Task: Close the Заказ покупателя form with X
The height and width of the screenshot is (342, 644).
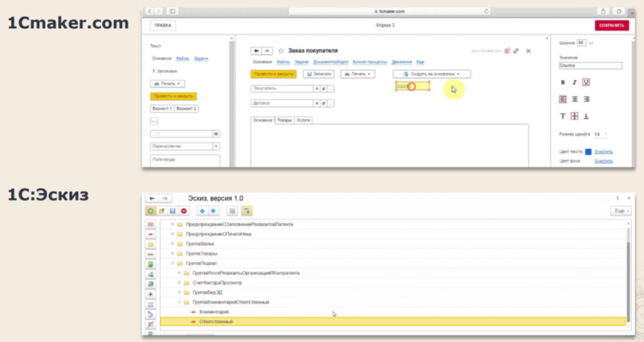Action: (528, 51)
